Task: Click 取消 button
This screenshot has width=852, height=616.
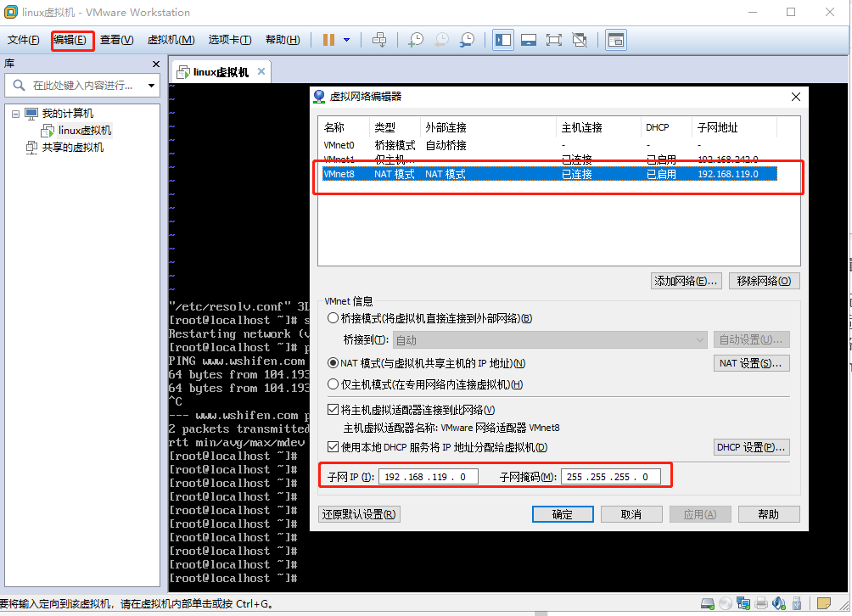Action: click(631, 514)
